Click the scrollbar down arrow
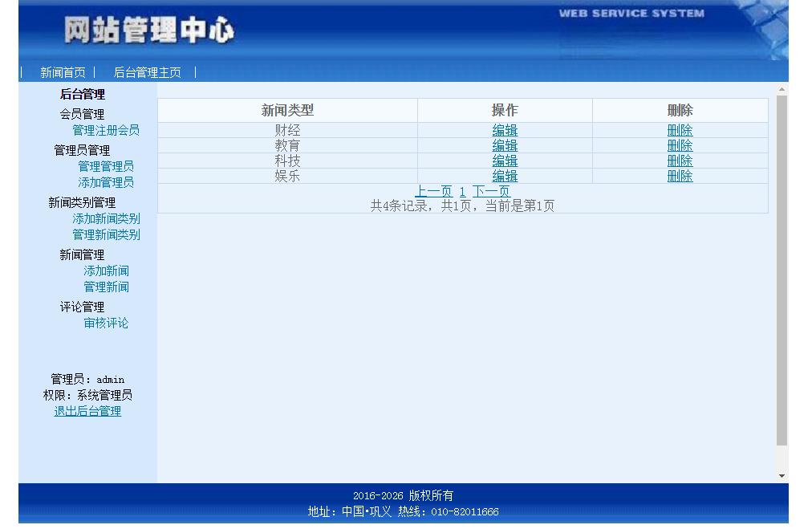This screenshot has width=812, height=529. tap(782, 474)
